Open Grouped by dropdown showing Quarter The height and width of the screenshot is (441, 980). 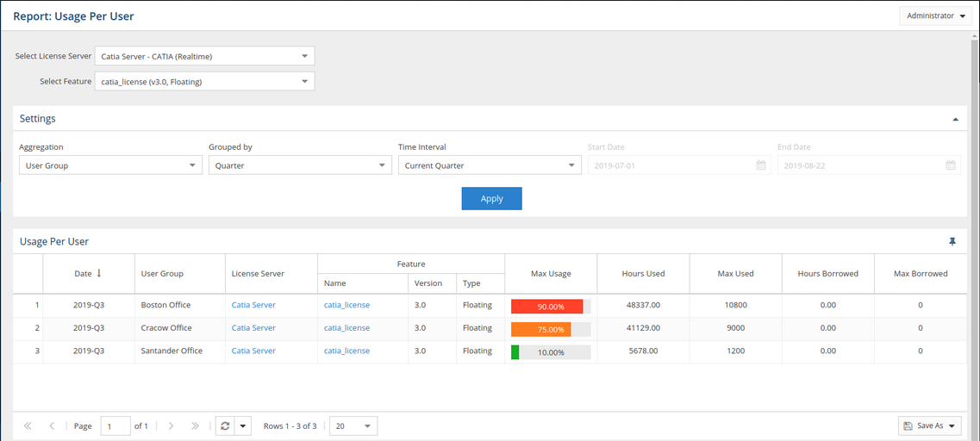(x=300, y=165)
